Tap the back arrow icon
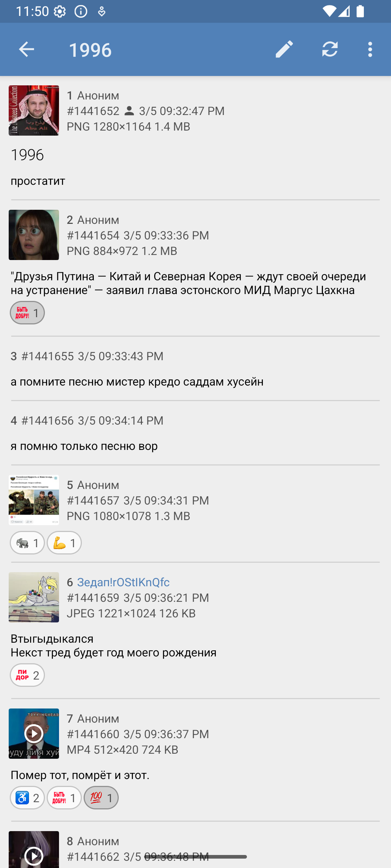The height and width of the screenshot is (868, 391). point(26,49)
